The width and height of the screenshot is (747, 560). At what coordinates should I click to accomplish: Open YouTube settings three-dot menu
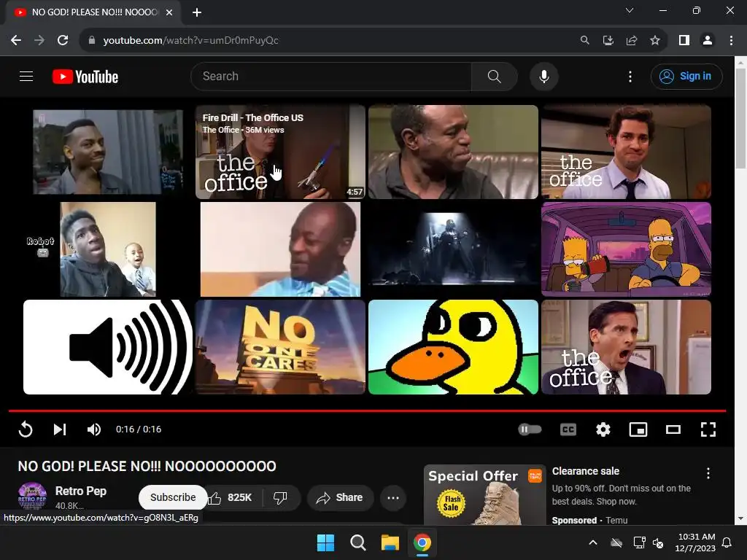(x=630, y=76)
